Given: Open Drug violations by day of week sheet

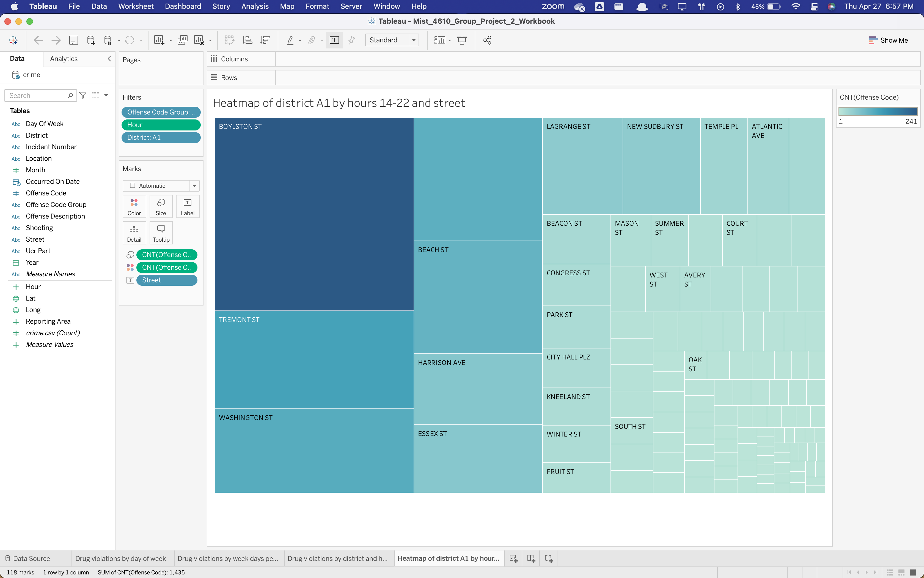Looking at the screenshot, I should [x=121, y=558].
